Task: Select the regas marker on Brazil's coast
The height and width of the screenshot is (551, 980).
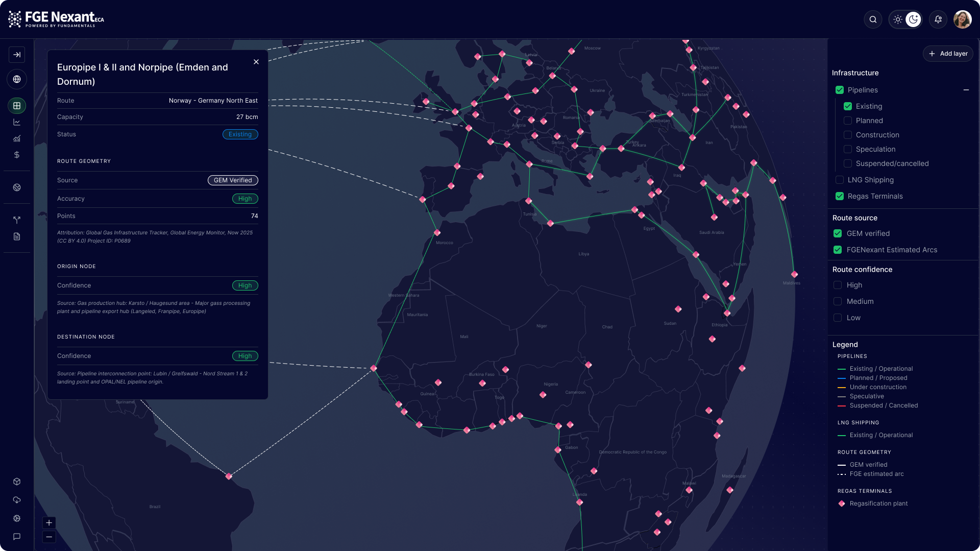Action: 229,476
